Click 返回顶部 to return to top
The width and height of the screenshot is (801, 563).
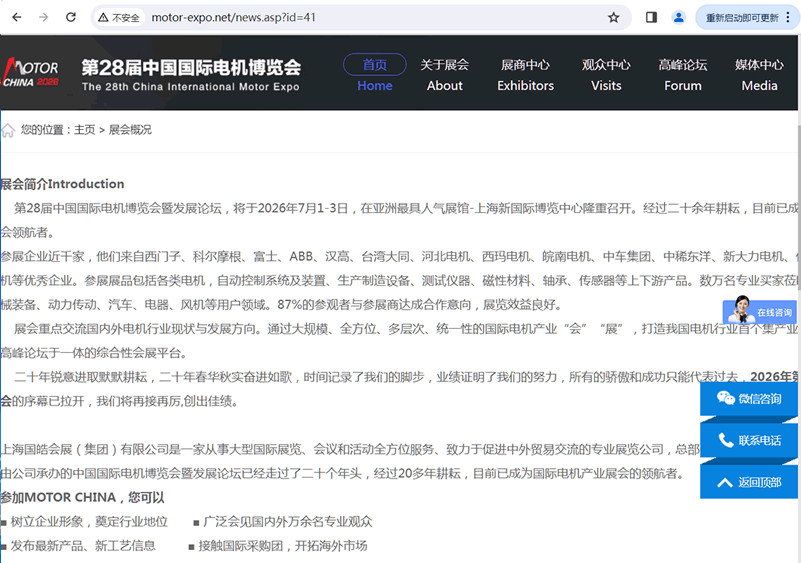click(x=749, y=482)
